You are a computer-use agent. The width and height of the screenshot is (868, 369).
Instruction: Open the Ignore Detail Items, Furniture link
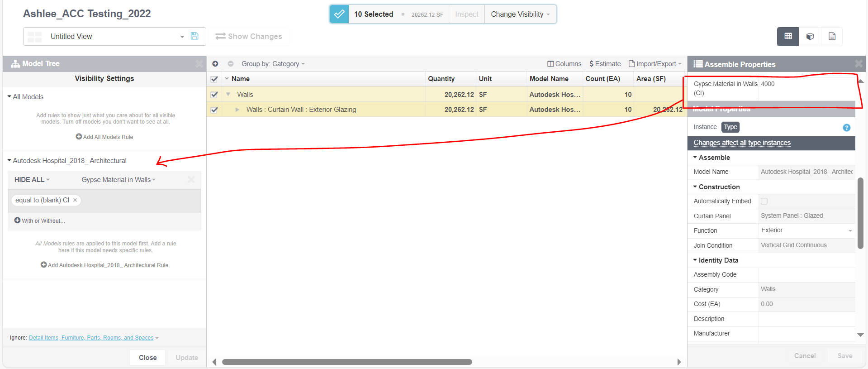[91, 338]
